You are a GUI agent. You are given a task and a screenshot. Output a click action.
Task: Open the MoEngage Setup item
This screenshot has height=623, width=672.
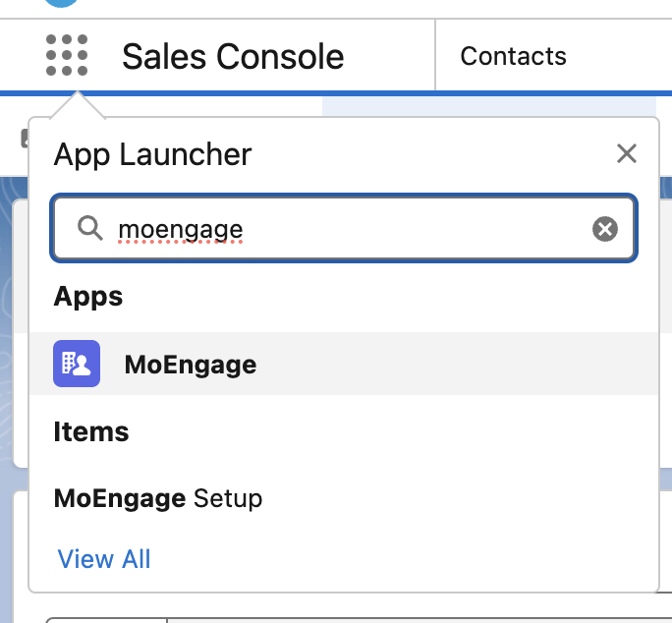click(158, 498)
